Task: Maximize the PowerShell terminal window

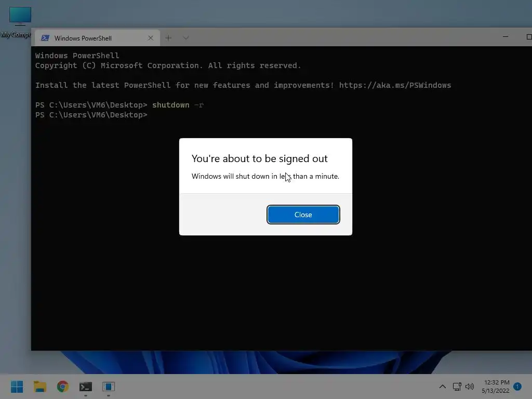Action: point(529,37)
